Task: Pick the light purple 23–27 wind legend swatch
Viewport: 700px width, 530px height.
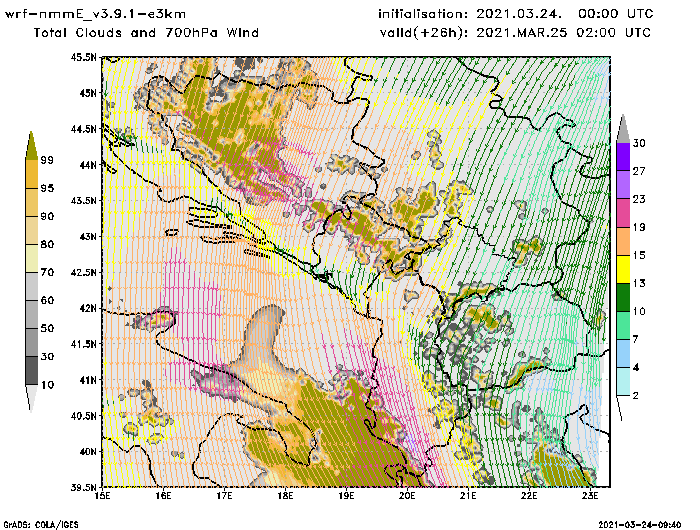Action: (623, 185)
